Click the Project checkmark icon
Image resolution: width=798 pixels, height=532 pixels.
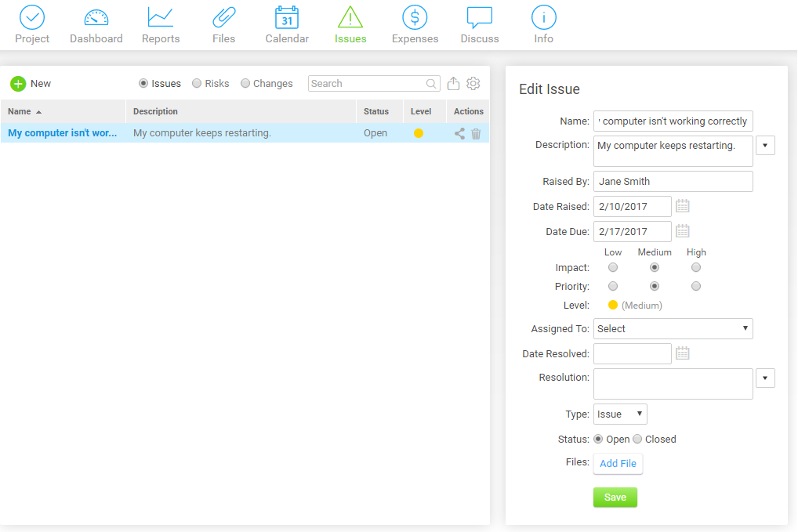point(32,17)
